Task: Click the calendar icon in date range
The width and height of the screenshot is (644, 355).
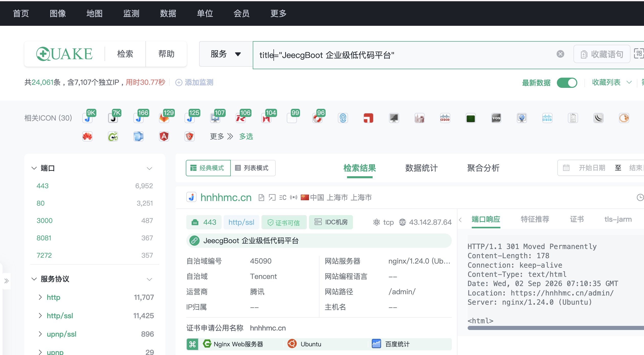Action: coord(566,168)
